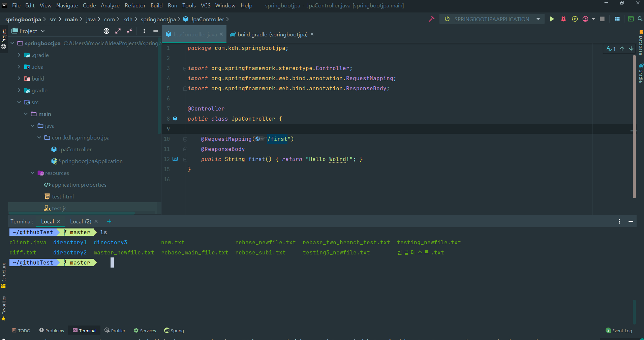The width and height of the screenshot is (644, 340).
Task: Toggle the Structure side panel
Action: click(x=4, y=275)
